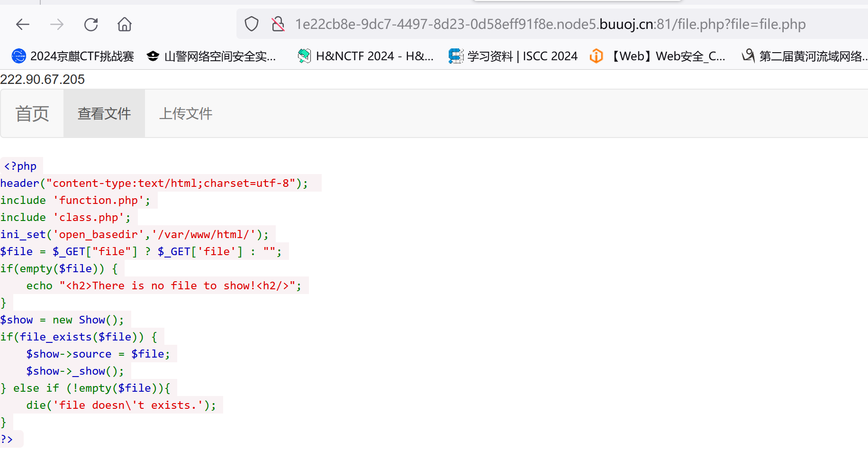Click the if(empty($file)) line

pos(59,268)
